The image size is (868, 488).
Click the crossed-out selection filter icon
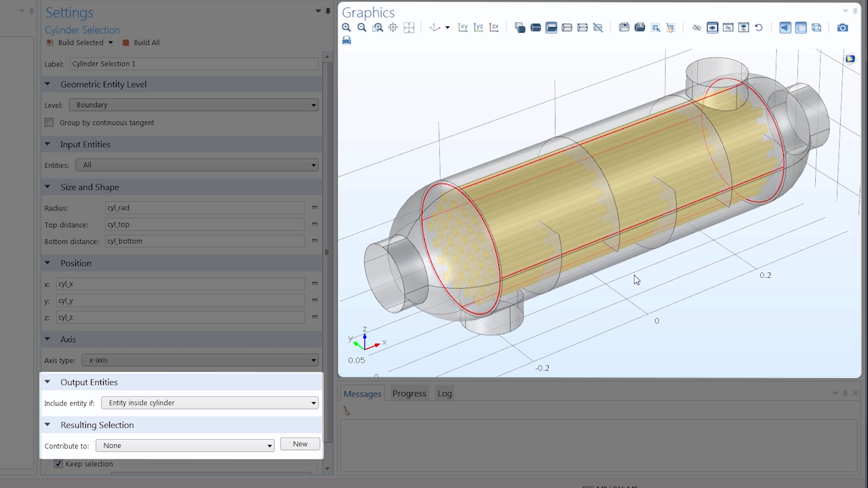598,28
